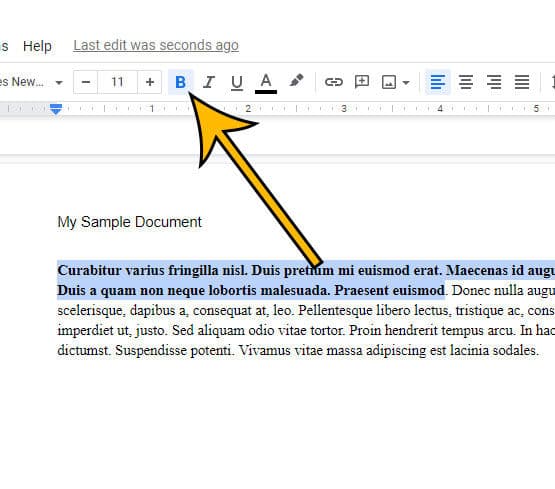Click the font size field showing 11
Screen dimensions: 555x489
[117, 82]
